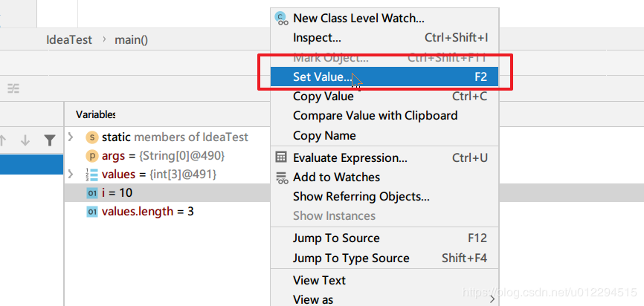The height and width of the screenshot is (306, 644).
Task: Click the main() breadcrumb
Action: click(131, 39)
